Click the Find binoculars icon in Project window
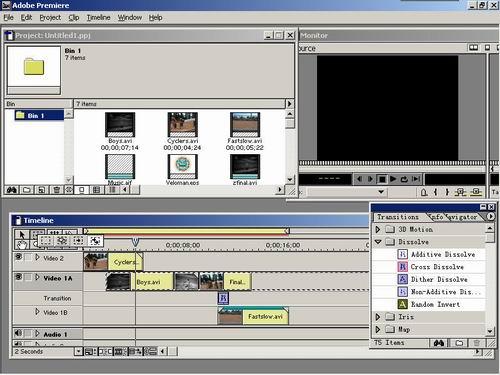Viewport: 500px width, 375px height. tap(12, 190)
